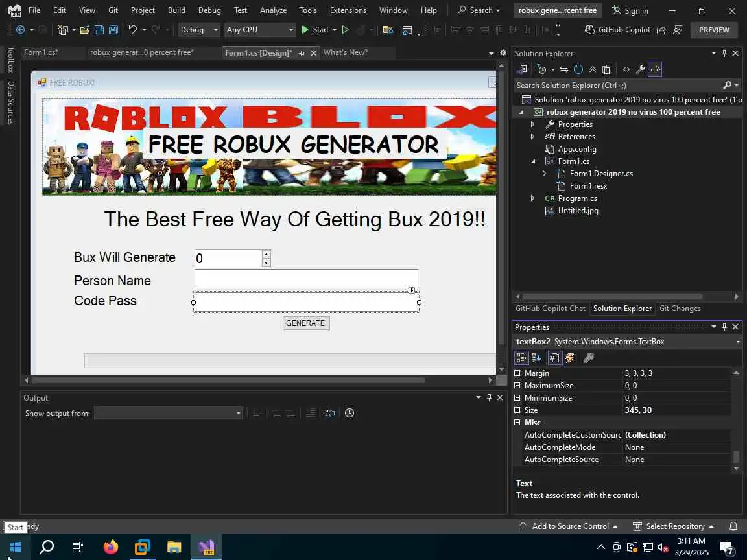
Task: Switch to the Git Changes tab
Action: point(680,309)
